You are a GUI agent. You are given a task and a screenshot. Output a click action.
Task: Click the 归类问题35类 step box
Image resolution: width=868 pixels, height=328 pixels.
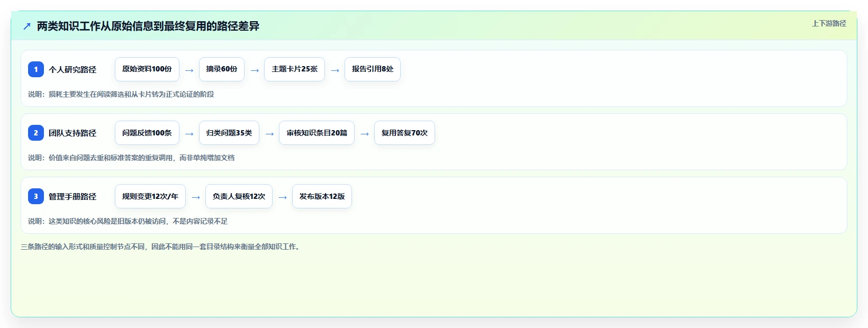tap(229, 133)
